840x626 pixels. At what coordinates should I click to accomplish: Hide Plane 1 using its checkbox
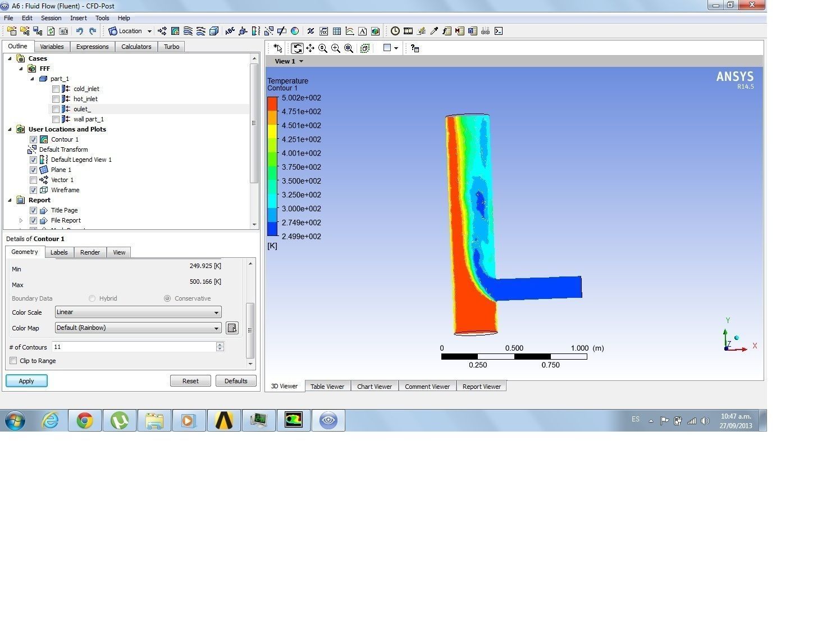(x=33, y=170)
